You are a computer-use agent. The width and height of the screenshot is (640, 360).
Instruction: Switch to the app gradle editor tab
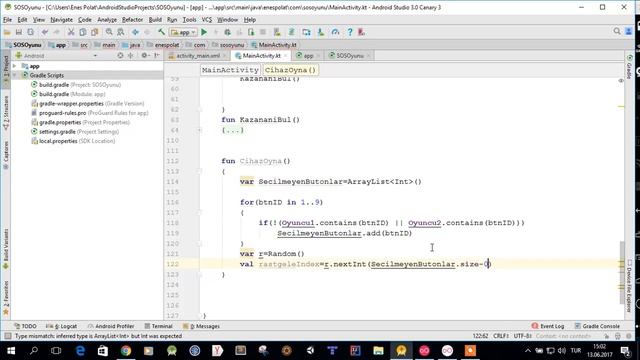[x=308, y=56]
